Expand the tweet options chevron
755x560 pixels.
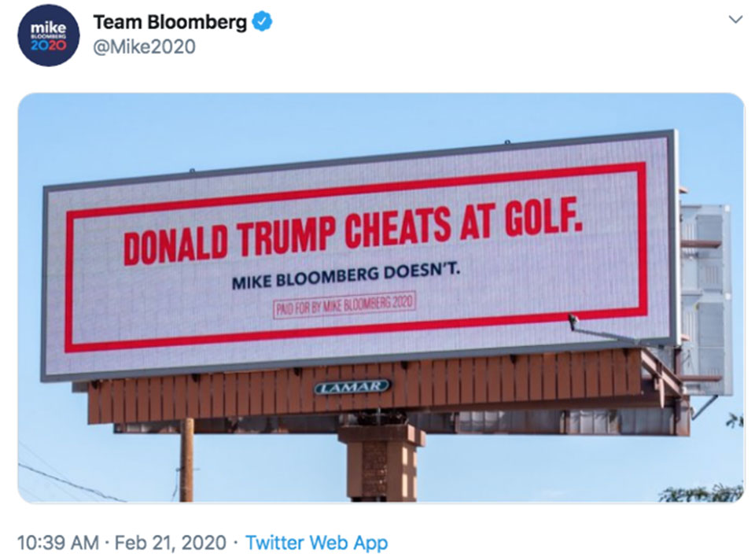coord(735,20)
